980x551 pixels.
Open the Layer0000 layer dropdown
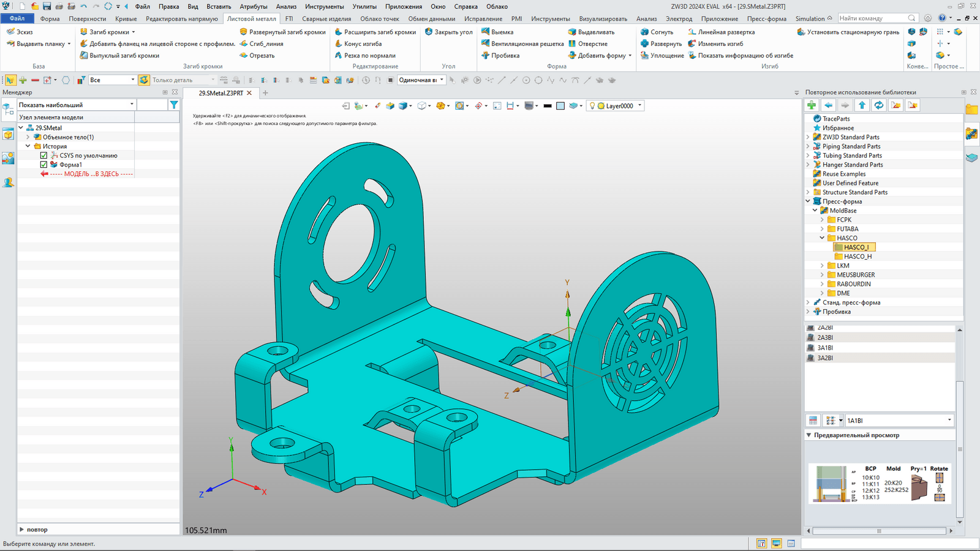[640, 106]
